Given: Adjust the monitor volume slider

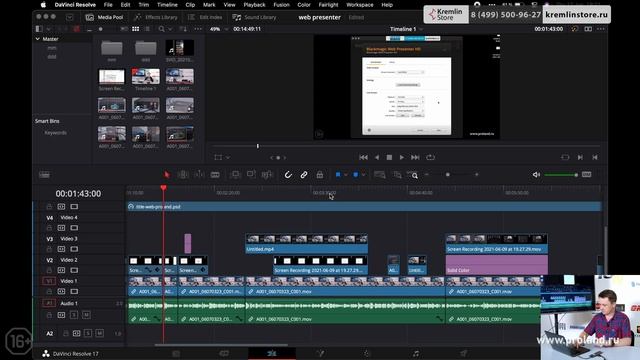Looking at the screenshot, I should (561, 175).
